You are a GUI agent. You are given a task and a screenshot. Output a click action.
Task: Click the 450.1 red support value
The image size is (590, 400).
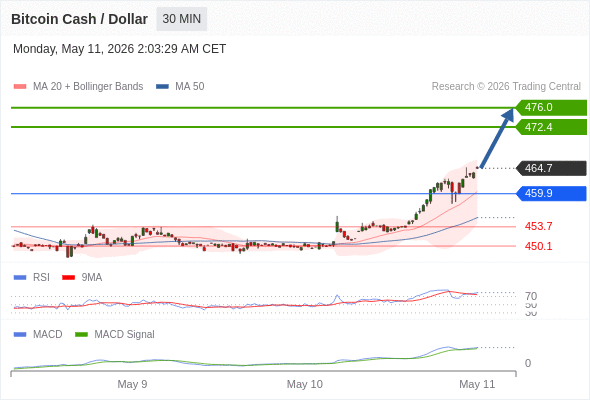coord(538,246)
